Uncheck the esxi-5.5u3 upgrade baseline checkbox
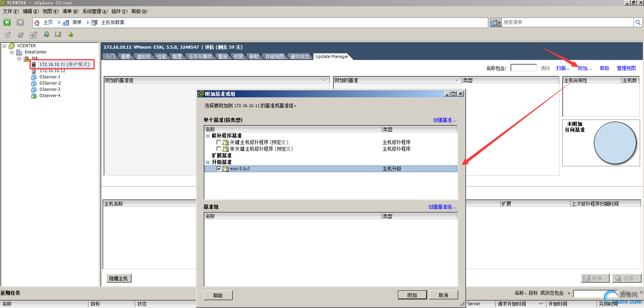The width and height of the screenshot is (644, 308). click(x=219, y=169)
